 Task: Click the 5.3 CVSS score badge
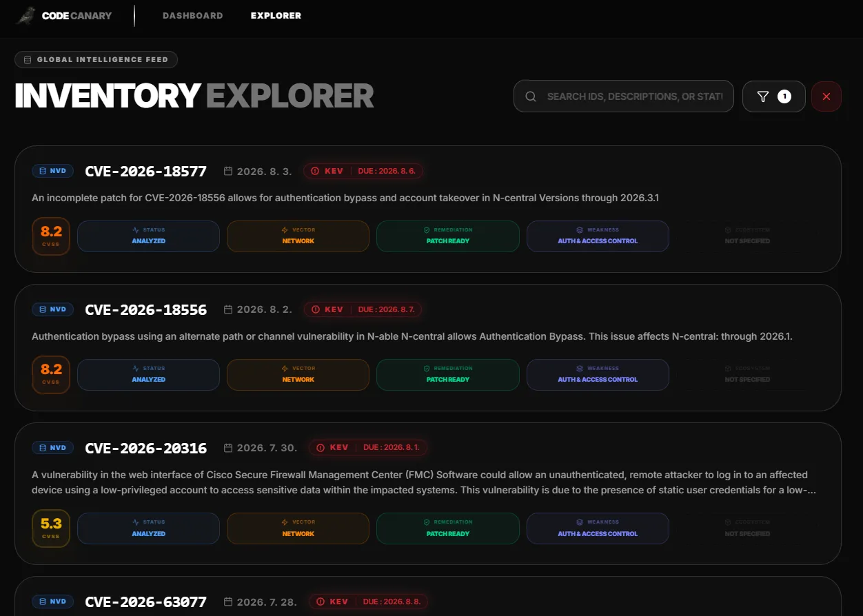(x=51, y=529)
